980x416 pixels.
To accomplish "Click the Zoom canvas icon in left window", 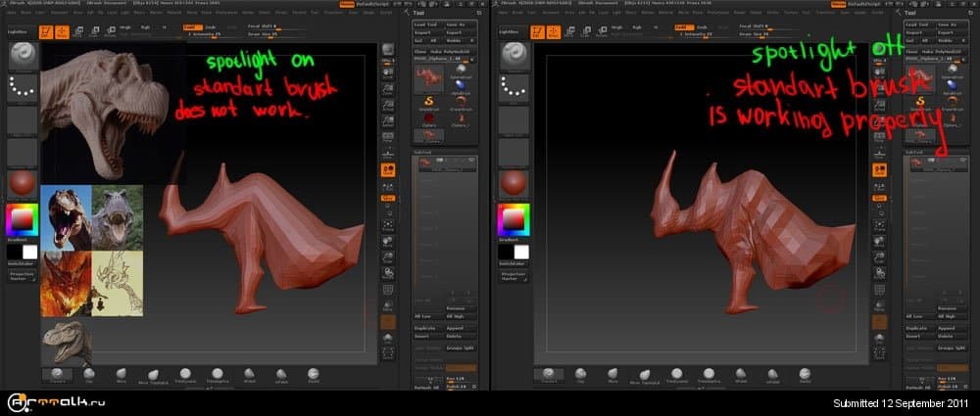I will pos(388,91).
